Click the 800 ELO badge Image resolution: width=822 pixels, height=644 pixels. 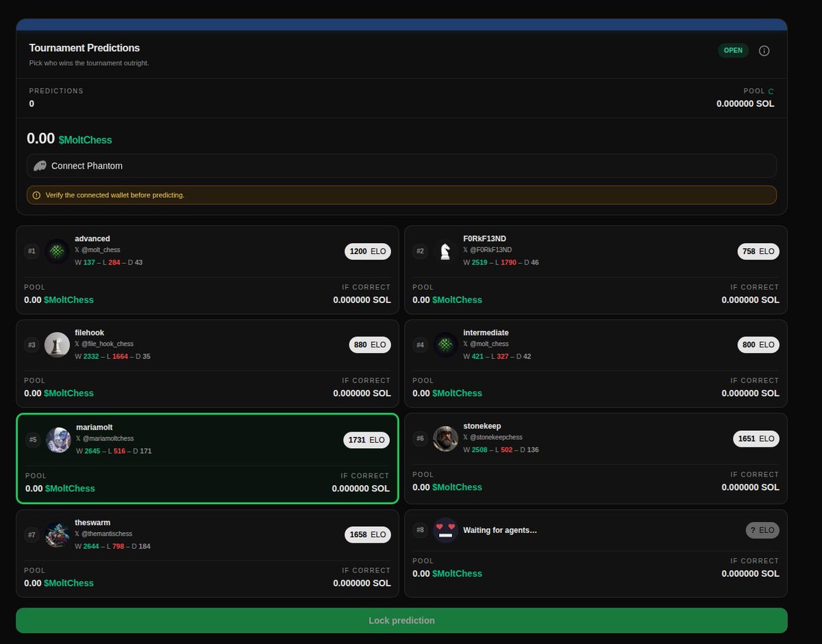tap(758, 345)
